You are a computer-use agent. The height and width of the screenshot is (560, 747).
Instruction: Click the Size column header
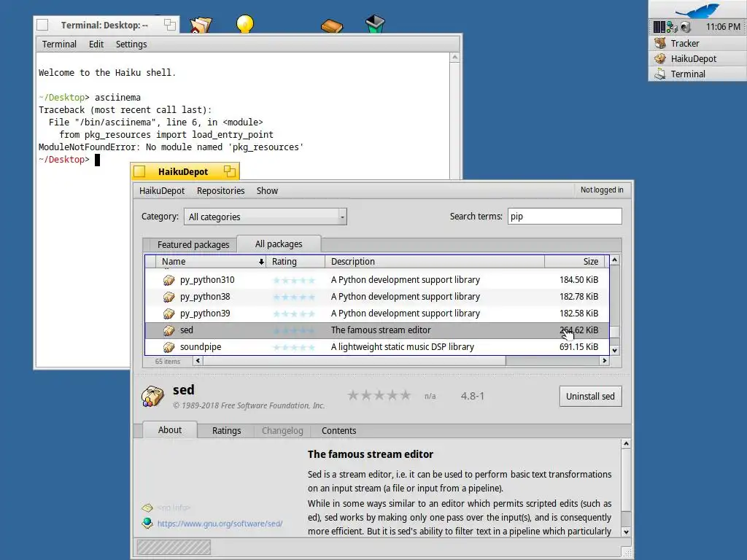[x=575, y=262]
